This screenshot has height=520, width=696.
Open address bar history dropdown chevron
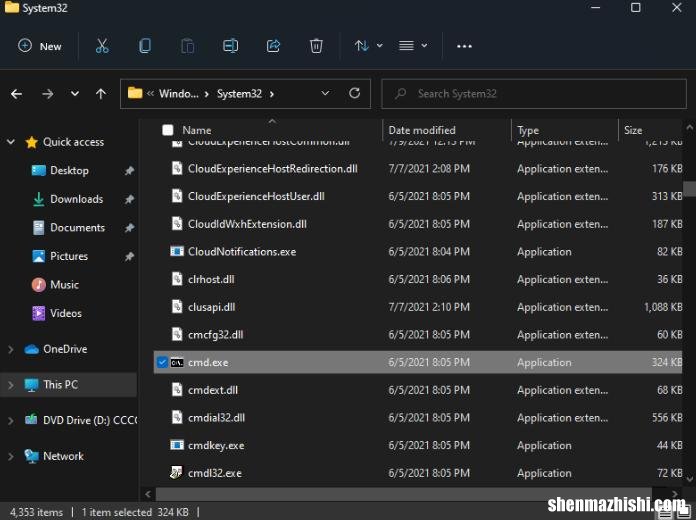click(325, 93)
